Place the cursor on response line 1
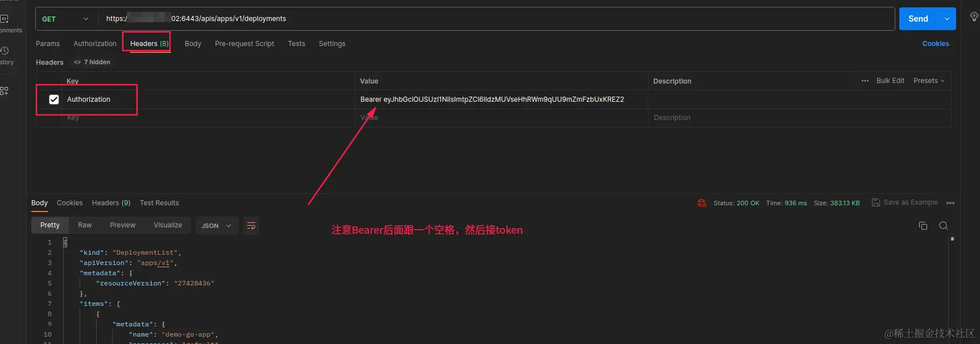Viewport: 980px width, 344px height. [65, 242]
